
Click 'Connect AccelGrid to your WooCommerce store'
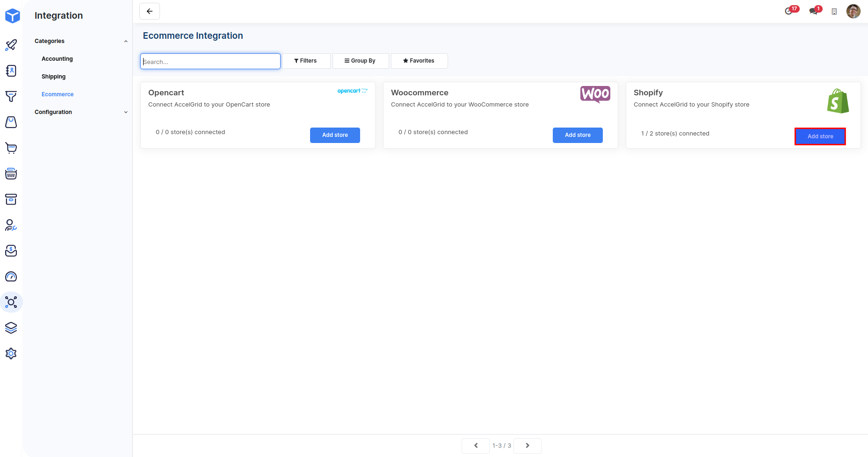pyautogui.click(x=460, y=105)
